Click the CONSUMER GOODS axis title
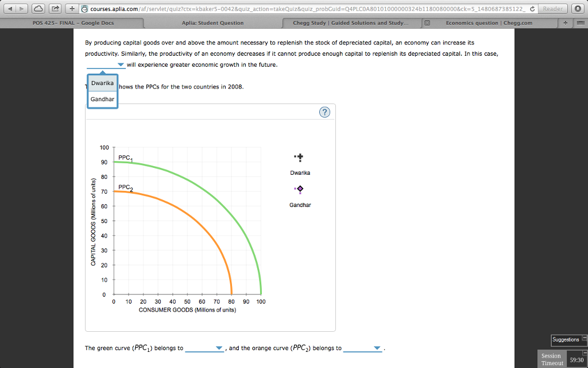588x368 pixels. click(x=187, y=310)
